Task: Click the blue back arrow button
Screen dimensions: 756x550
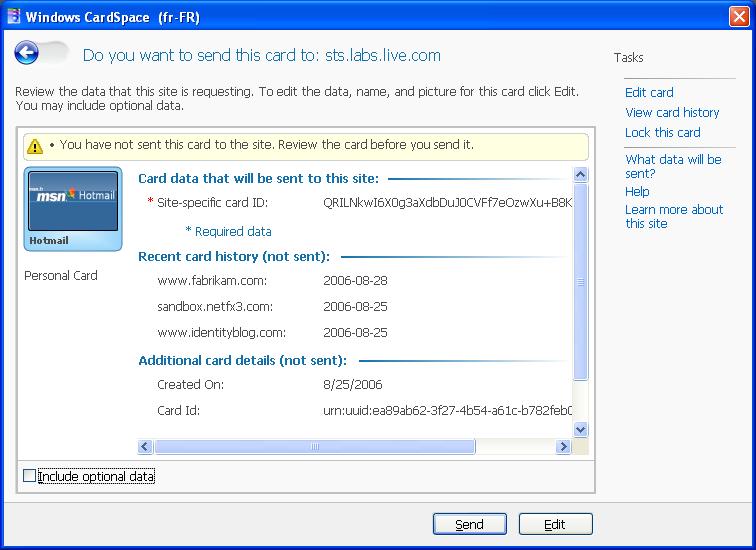Action: click(x=26, y=53)
